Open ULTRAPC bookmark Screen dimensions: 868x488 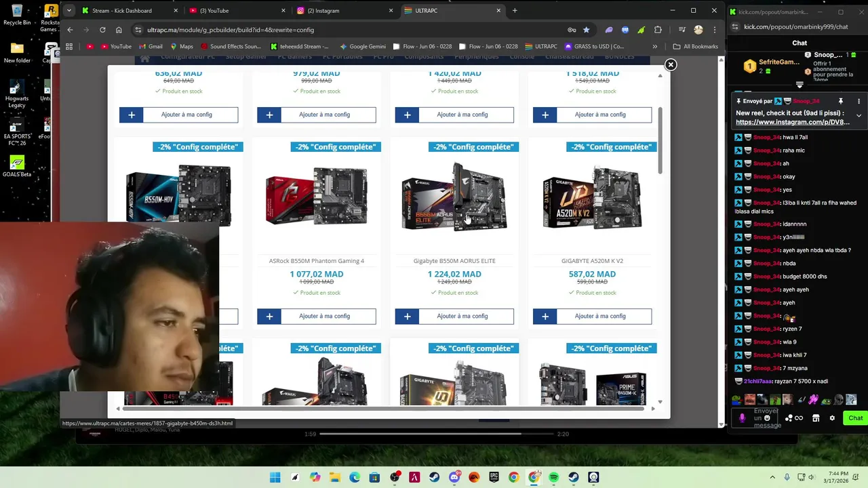pos(541,47)
